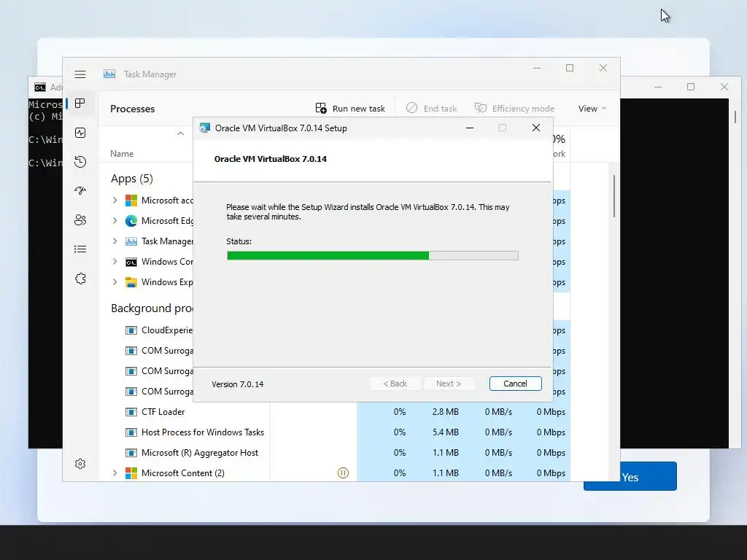This screenshot has height=560, width=747.
Task: Click the Version 7.0.14 label in Setup
Action: [x=238, y=384]
